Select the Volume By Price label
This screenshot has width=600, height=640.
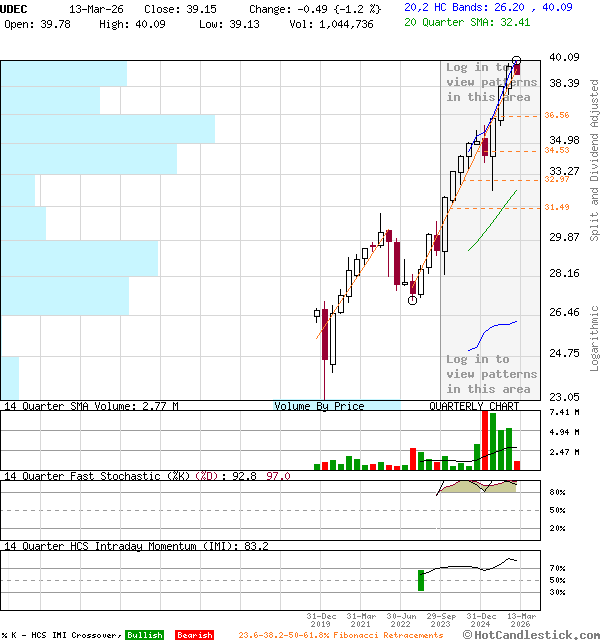pos(320,406)
